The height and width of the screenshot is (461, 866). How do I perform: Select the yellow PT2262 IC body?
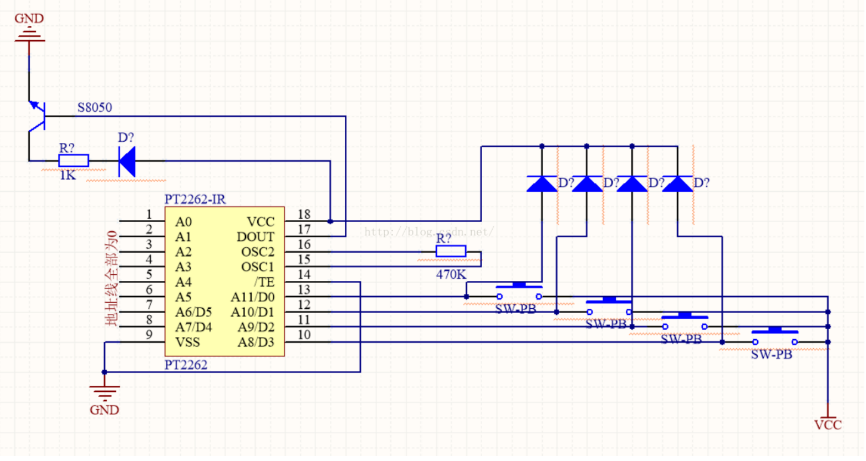click(x=225, y=282)
